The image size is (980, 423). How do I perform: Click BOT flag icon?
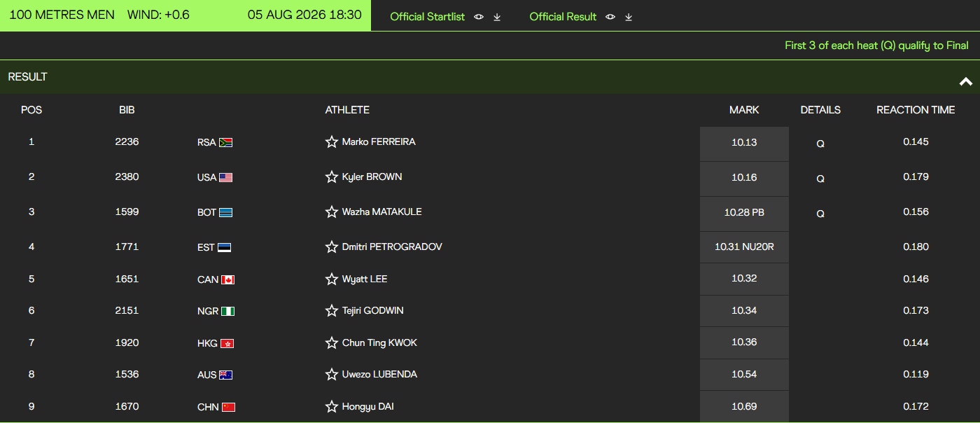pyautogui.click(x=226, y=213)
